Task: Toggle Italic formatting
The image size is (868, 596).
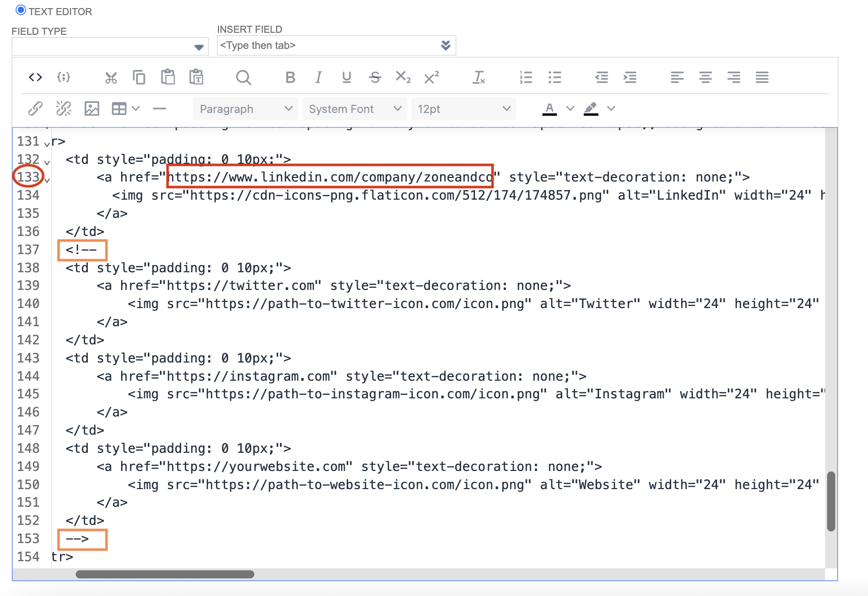Action: click(x=318, y=77)
